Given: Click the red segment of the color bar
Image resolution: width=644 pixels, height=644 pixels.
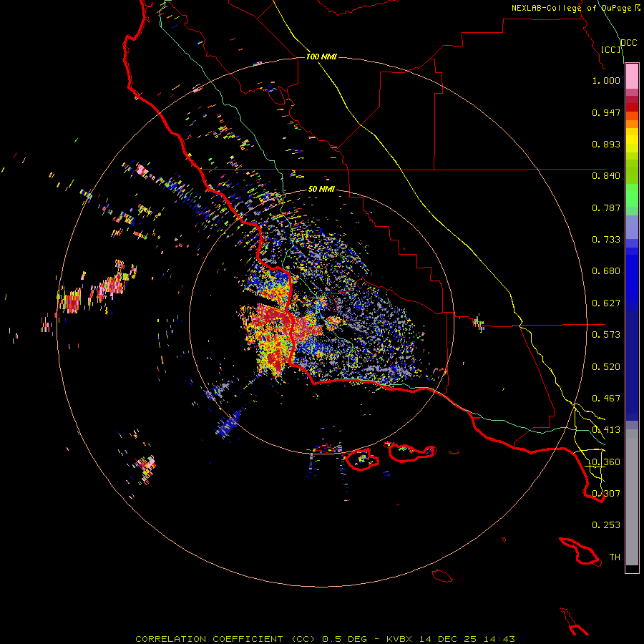Looking at the screenshot, I should click(632, 107).
